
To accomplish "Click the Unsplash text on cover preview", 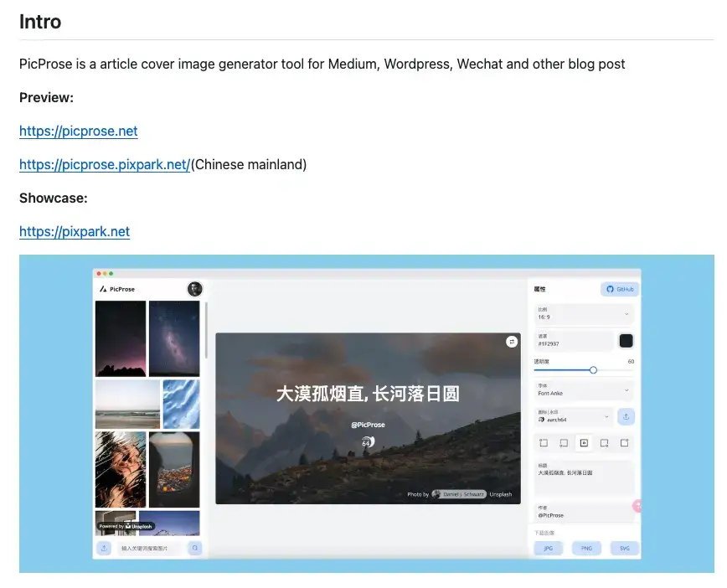I will pyautogui.click(x=501, y=494).
